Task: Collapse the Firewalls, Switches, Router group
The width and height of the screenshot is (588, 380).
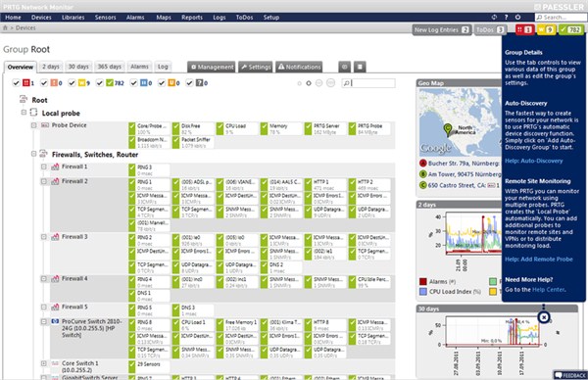Action: click(33, 154)
